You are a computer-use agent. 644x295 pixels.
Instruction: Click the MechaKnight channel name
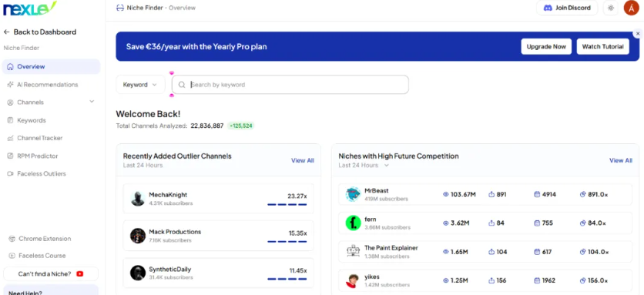pos(168,195)
